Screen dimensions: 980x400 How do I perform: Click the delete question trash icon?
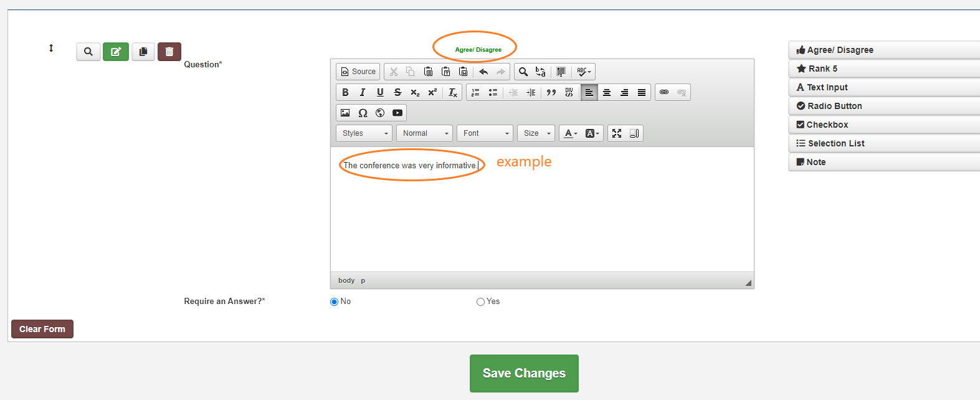pos(169,52)
